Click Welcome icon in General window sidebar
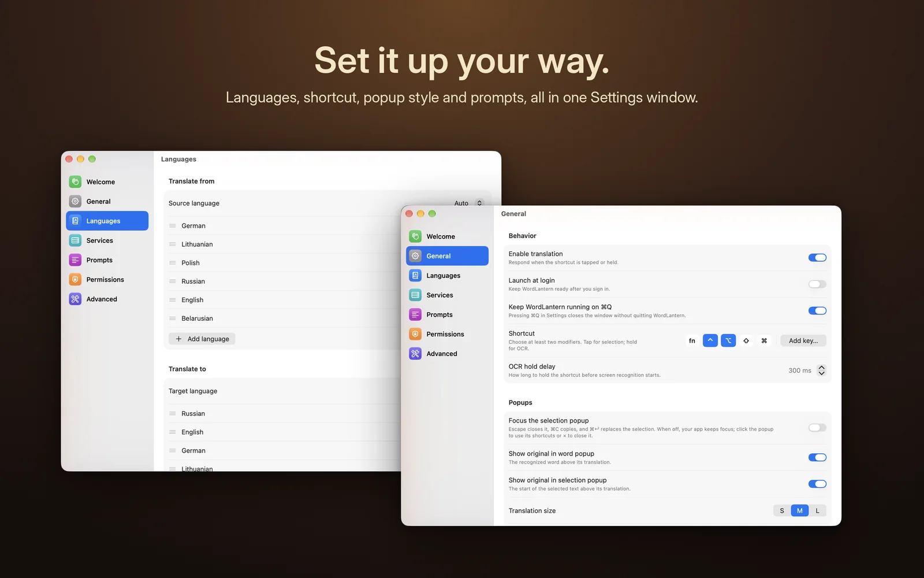The width and height of the screenshot is (924, 578). pos(415,236)
